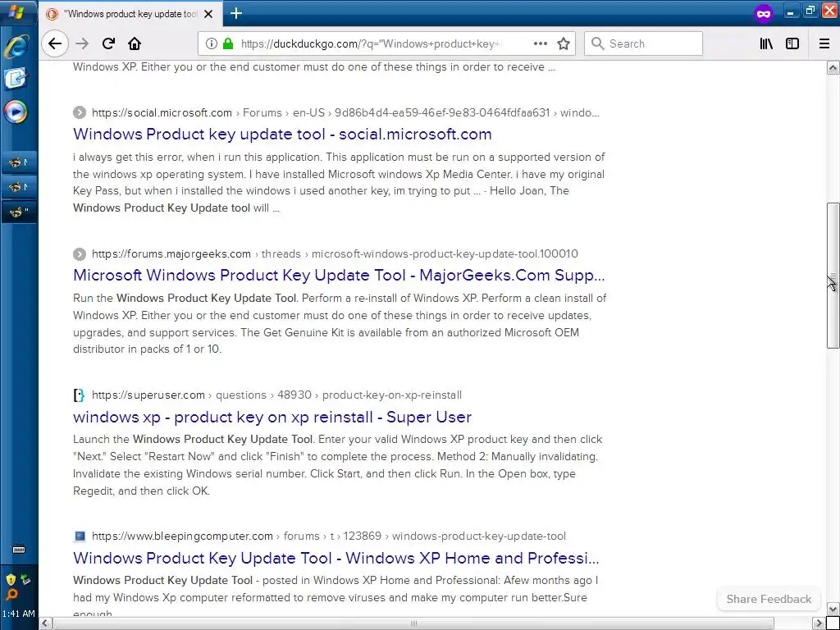This screenshot has height=630, width=840.
Task: Select the Windows product key update tool tab
Action: tap(131, 14)
